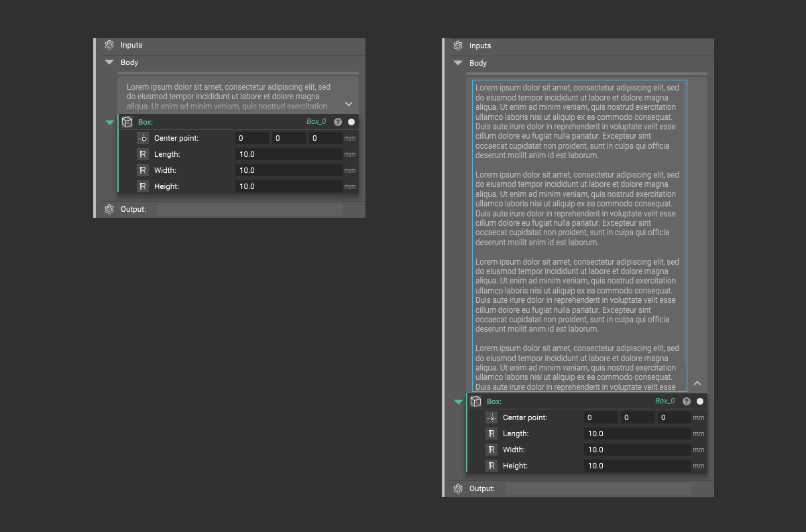Image resolution: width=806 pixels, height=532 pixels.
Task: Collapse the Body section in left panel
Action: tap(109, 62)
